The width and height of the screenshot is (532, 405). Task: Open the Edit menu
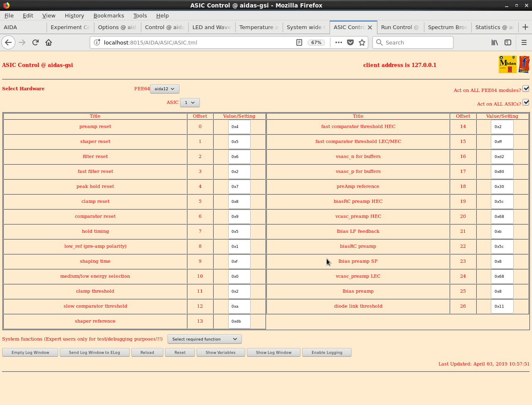click(x=28, y=15)
